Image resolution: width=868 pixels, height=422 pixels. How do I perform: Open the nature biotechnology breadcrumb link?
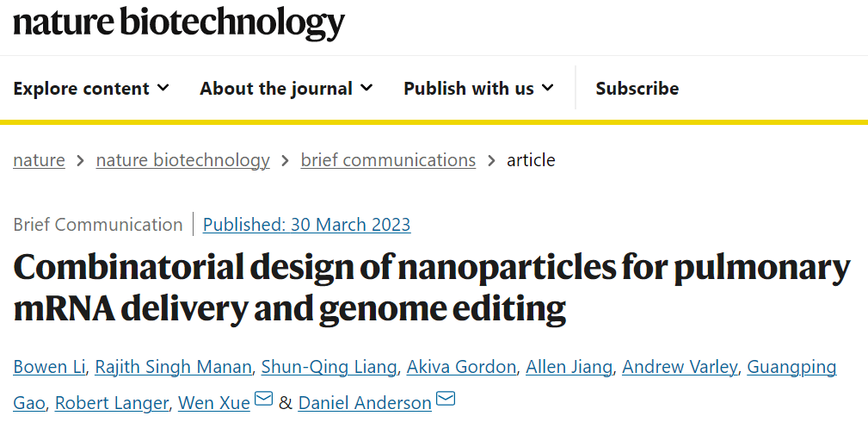(182, 160)
